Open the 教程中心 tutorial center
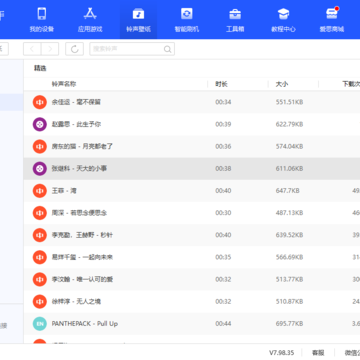 point(283,20)
